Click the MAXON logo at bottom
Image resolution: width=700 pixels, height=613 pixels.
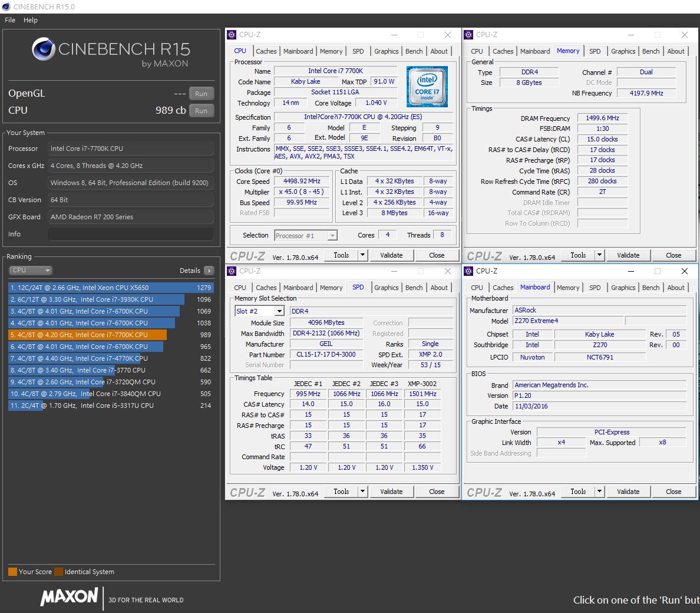pyautogui.click(x=69, y=597)
